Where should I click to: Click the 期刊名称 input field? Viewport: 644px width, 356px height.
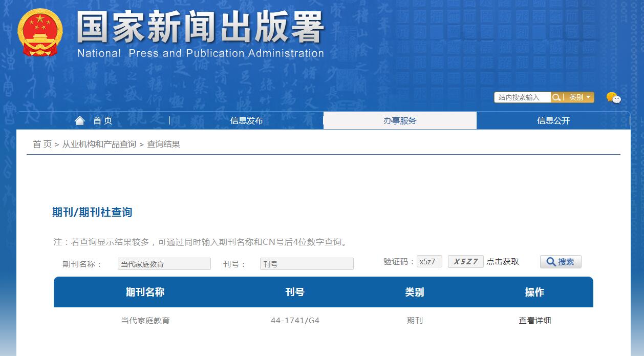164,263
